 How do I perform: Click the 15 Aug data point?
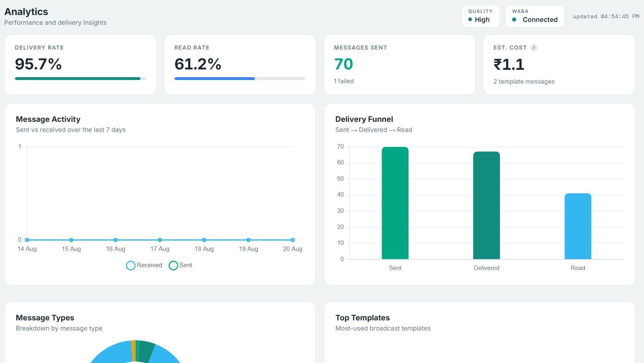[x=71, y=240]
